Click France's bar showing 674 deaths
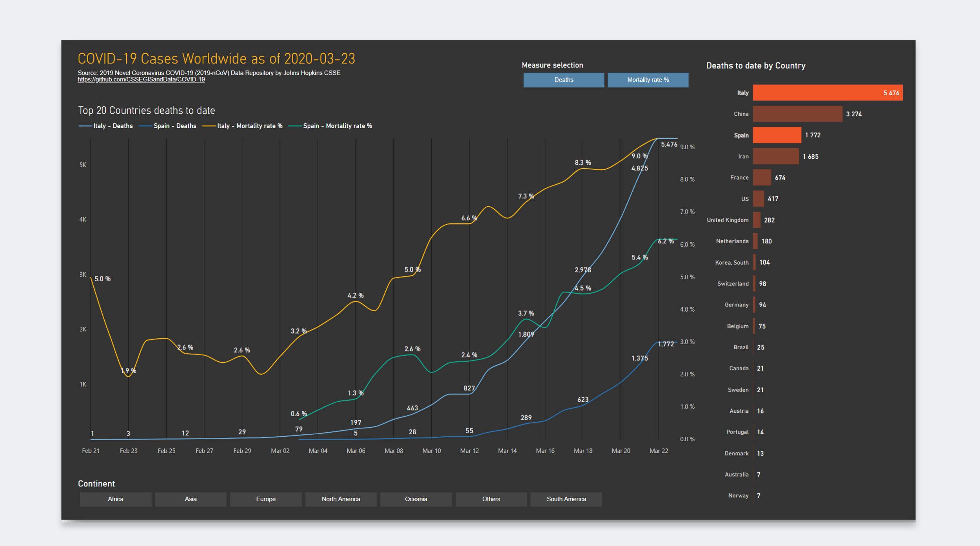Image resolution: width=980 pixels, height=546 pixels. (x=762, y=178)
